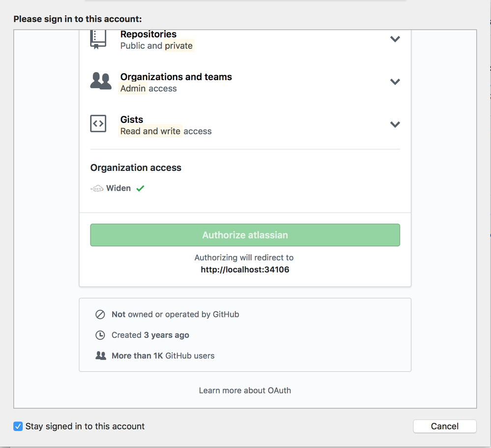
Task: Cancel the sign-in dialog
Action: click(445, 426)
